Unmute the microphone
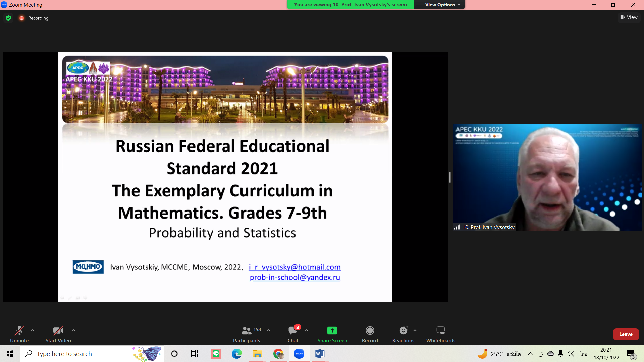 [x=19, y=334]
